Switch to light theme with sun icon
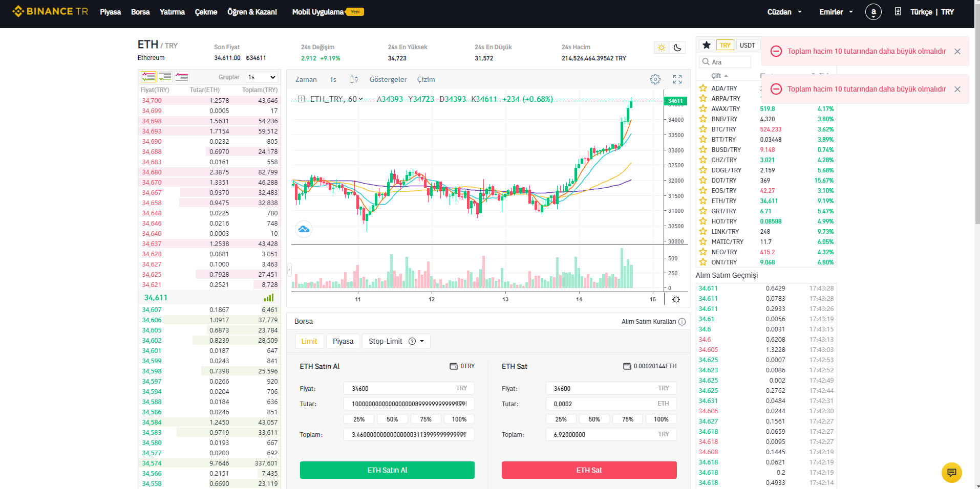 pyautogui.click(x=662, y=48)
